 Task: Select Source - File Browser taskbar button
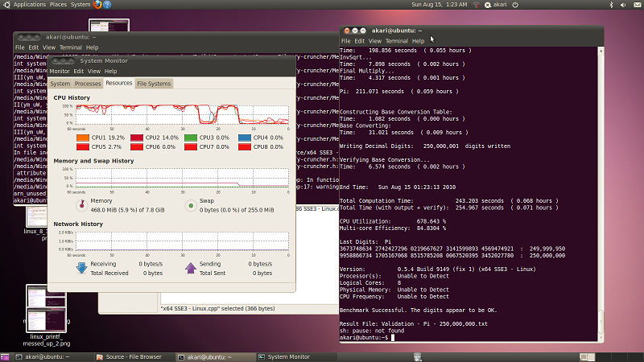pos(129,356)
